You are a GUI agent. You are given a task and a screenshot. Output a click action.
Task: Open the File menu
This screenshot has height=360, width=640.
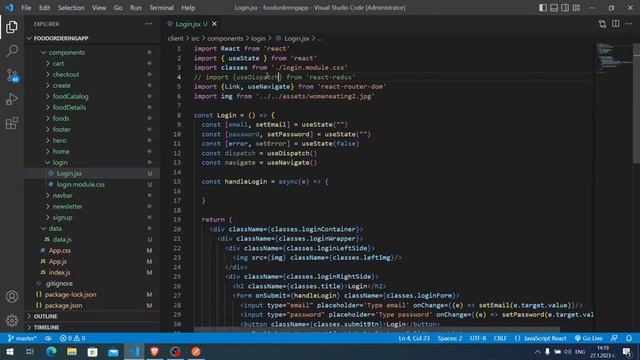26,8
